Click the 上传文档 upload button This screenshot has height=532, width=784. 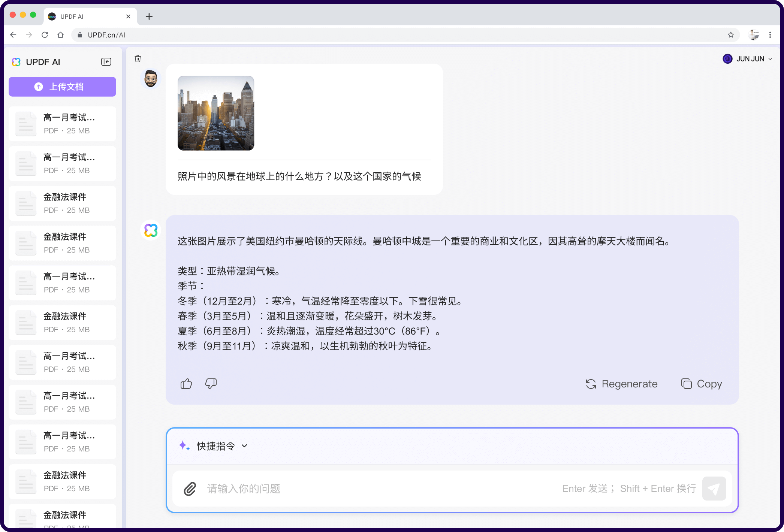[62, 87]
